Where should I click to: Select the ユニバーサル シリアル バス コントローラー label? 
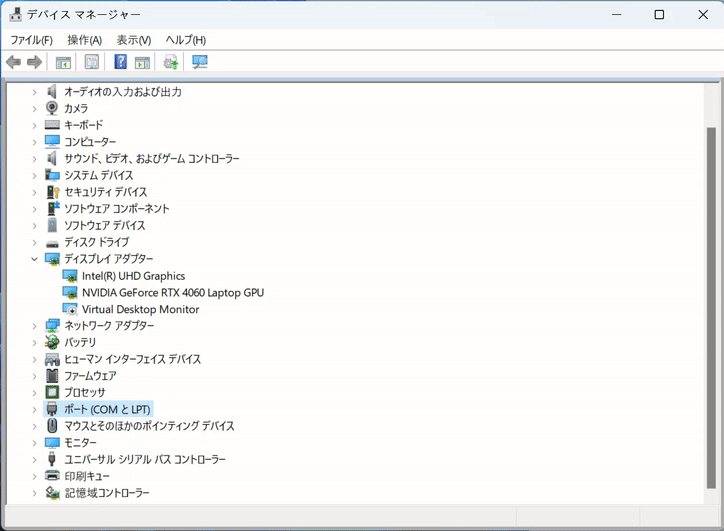point(145,459)
